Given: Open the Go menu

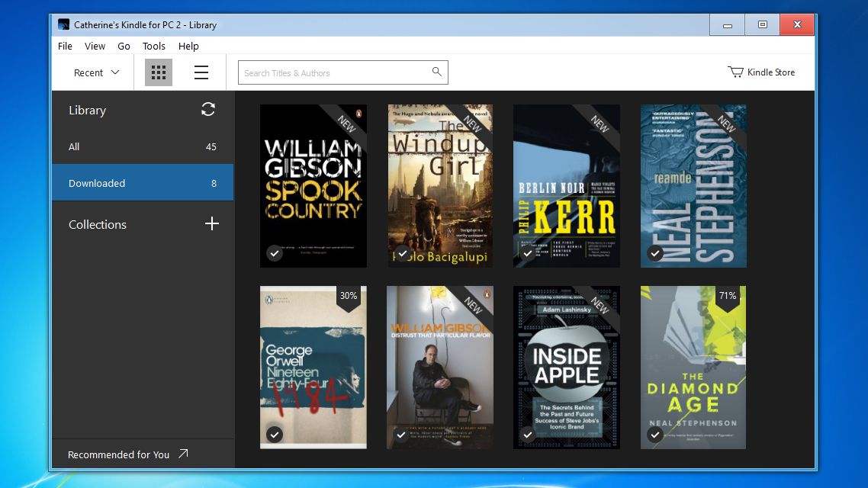Looking at the screenshot, I should [124, 46].
